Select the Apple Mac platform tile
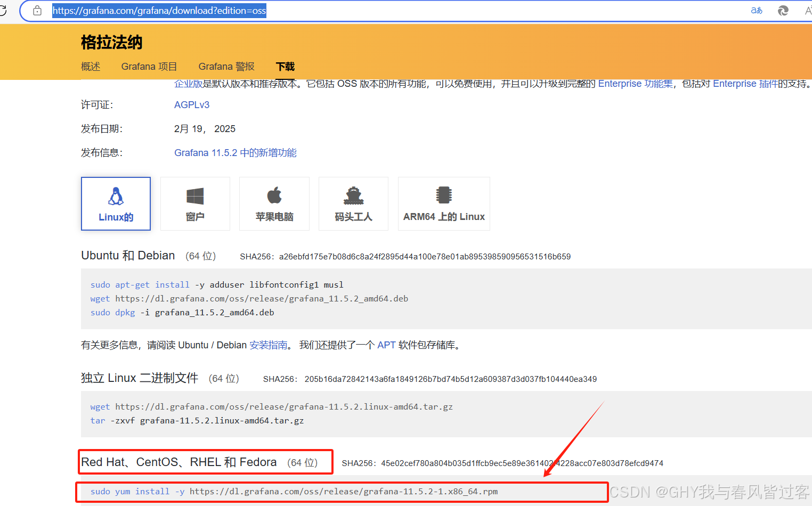Screen dimensions: 812x506 274,203
